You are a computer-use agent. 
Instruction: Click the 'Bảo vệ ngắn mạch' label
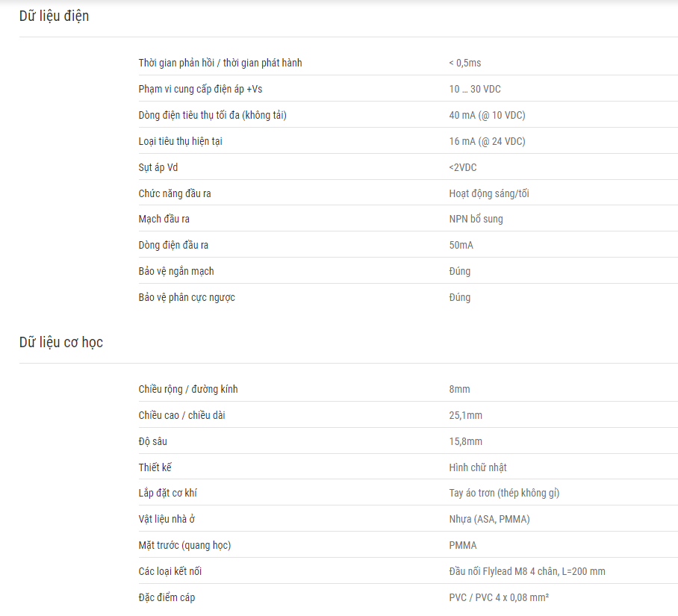coord(176,272)
